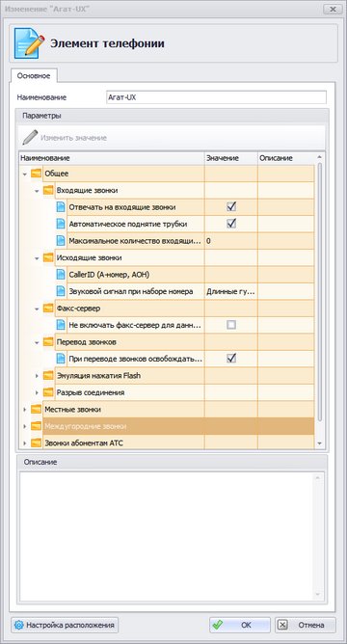347x644 pixels.
Task: Click the Параметры group header
Action: point(173,116)
